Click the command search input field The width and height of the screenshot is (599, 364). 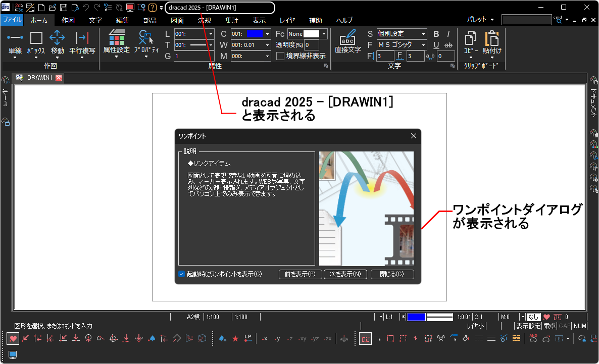[526, 20]
